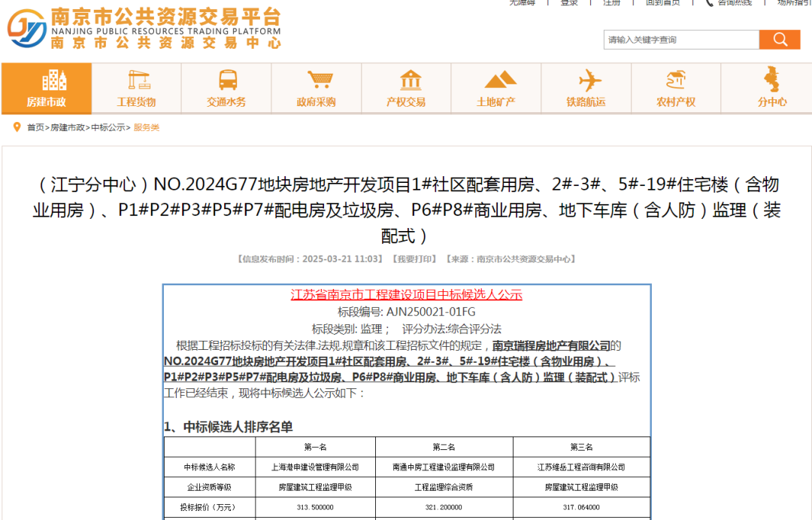The height and width of the screenshot is (520, 812).
Task: Click source text 来源：南京市公共资源交易中心
Action: coord(510,259)
